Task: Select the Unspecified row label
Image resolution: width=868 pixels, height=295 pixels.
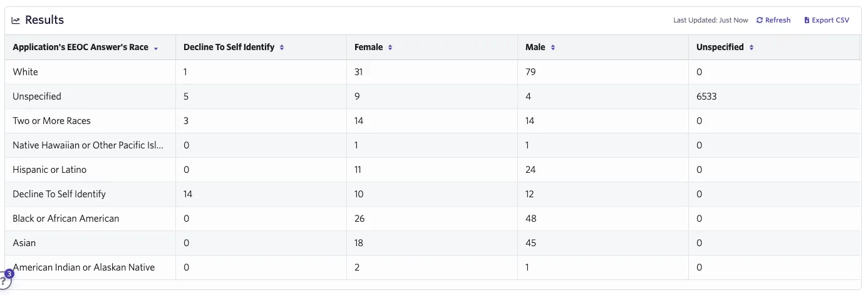Action: (x=37, y=96)
